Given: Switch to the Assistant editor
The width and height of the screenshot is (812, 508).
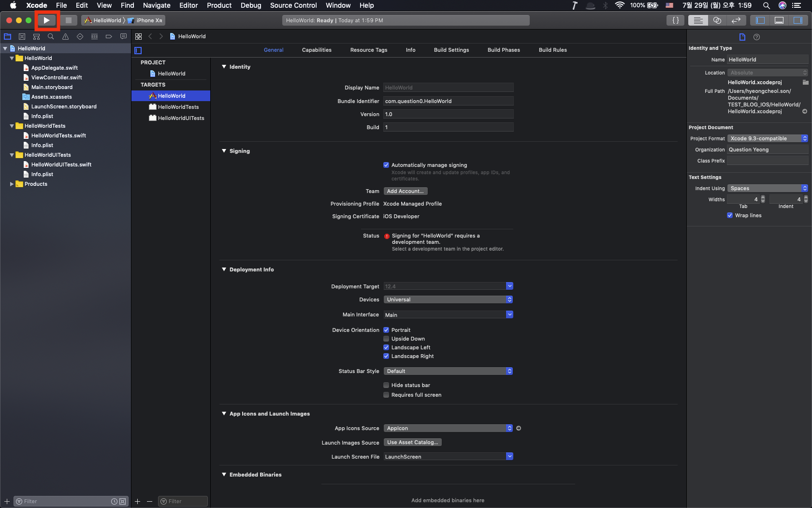Looking at the screenshot, I should pyautogui.click(x=717, y=20).
